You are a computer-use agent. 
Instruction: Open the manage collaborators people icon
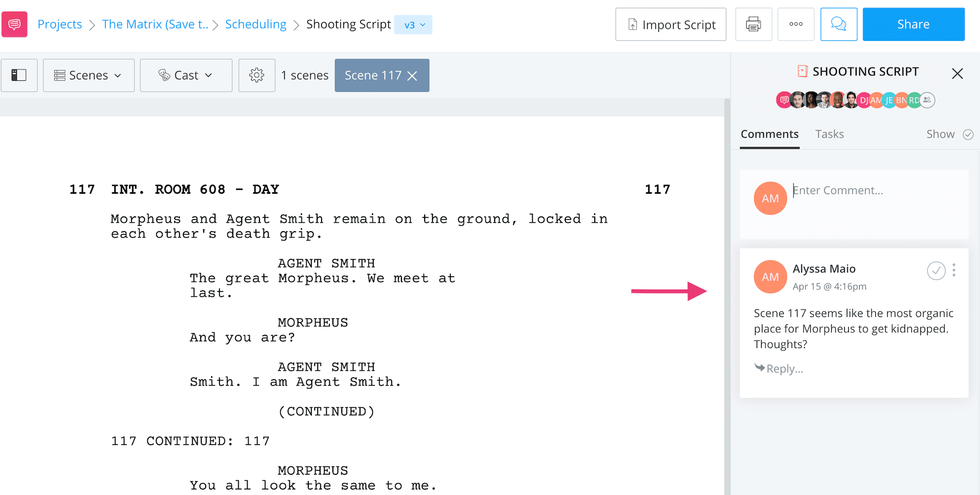point(927,100)
